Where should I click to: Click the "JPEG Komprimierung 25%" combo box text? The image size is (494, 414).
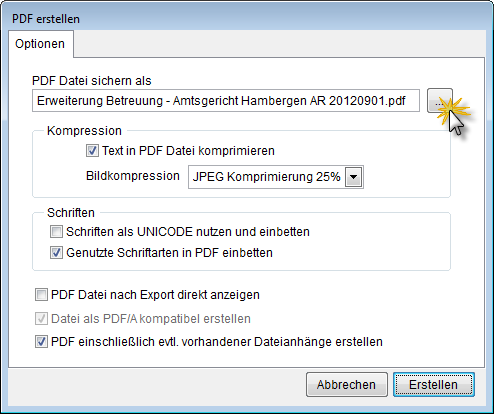pos(266,177)
